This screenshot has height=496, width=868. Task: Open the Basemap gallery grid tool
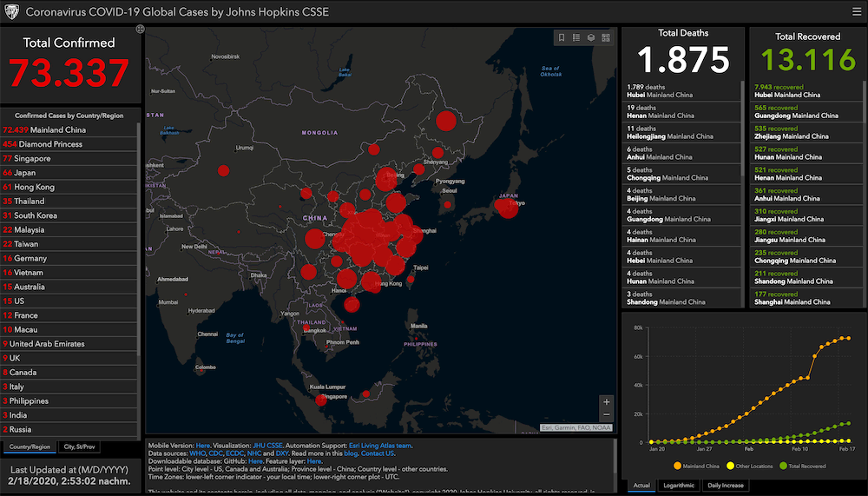coord(606,37)
